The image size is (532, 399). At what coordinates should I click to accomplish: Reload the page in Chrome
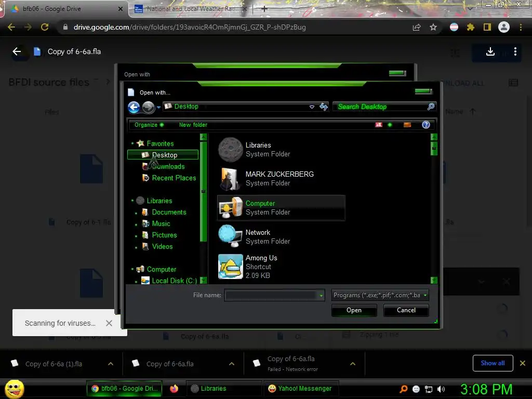pos(45,27)
